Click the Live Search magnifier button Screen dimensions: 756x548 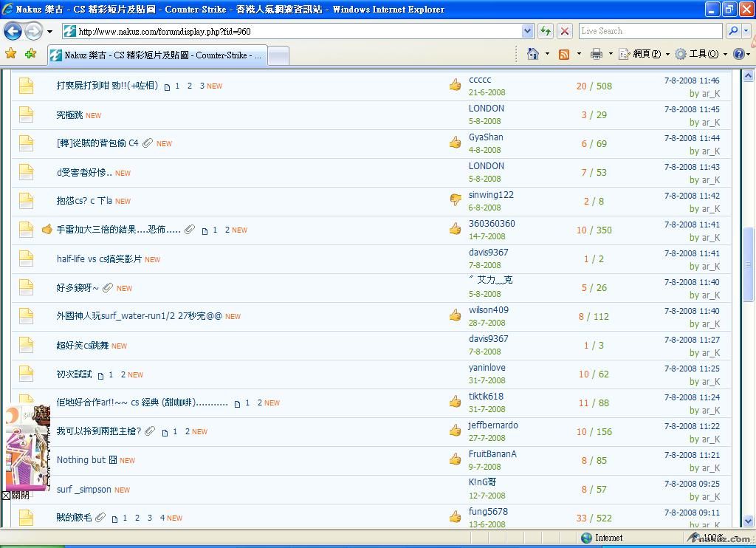coord(732,31)
